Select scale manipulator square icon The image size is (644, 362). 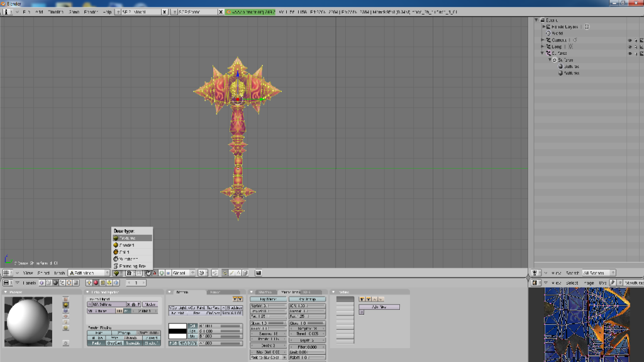(168, 273)
